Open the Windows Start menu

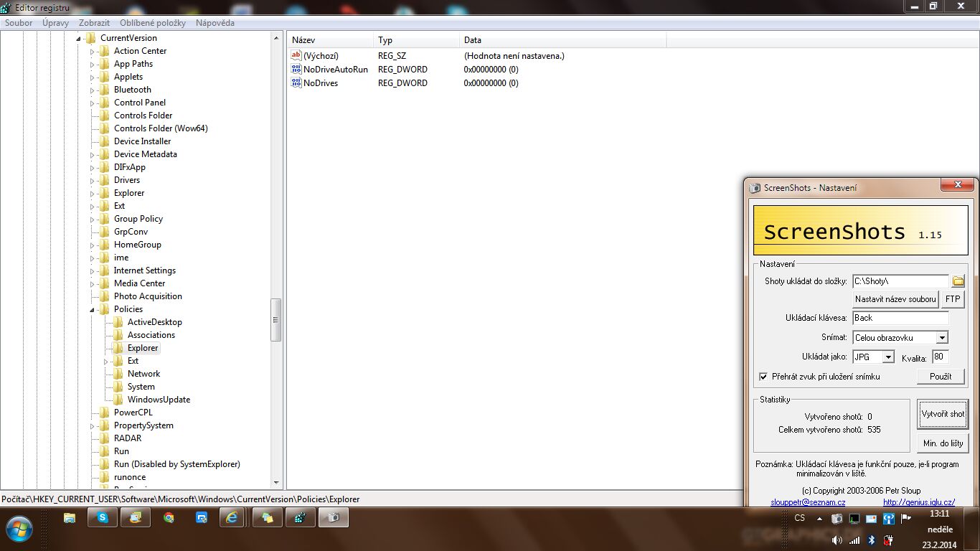pyautogui.click(x=19, y=530)
